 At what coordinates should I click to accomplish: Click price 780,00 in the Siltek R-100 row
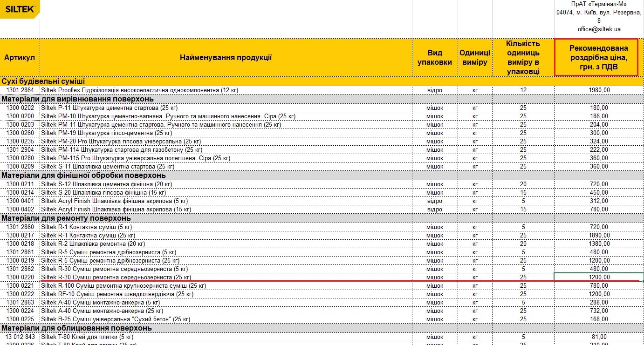tap(599, 285)
